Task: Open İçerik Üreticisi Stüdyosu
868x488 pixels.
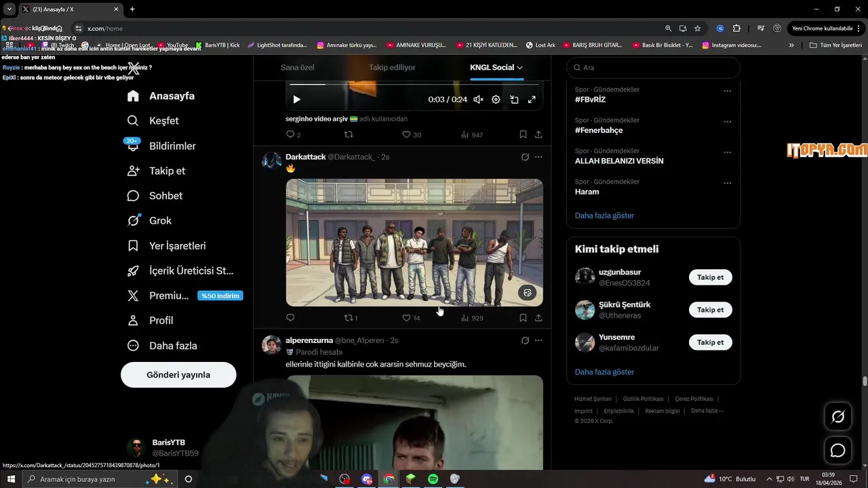Action: coord(180,271)
